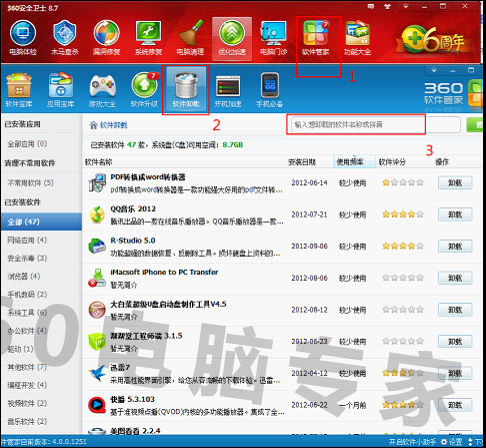The width and height of the screenshot is (486, 448).
Task: Open 优化加速 optimization speedup
Action: pos(232,38)
